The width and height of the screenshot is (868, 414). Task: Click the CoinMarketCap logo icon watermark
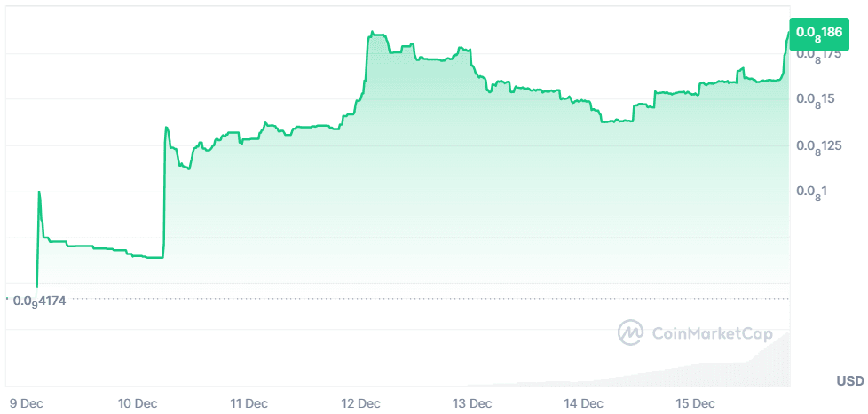pos(631,333)
